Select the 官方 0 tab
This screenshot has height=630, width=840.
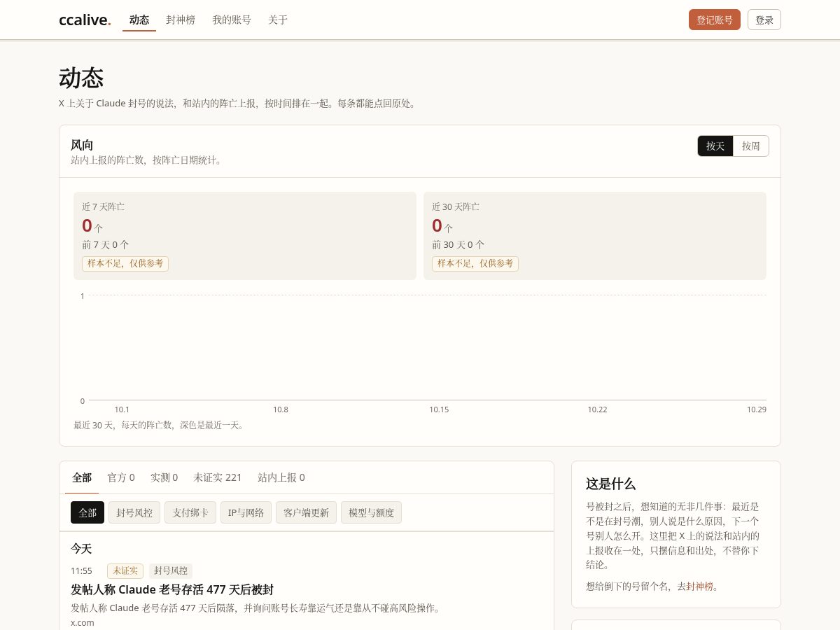tap(121, 477)
